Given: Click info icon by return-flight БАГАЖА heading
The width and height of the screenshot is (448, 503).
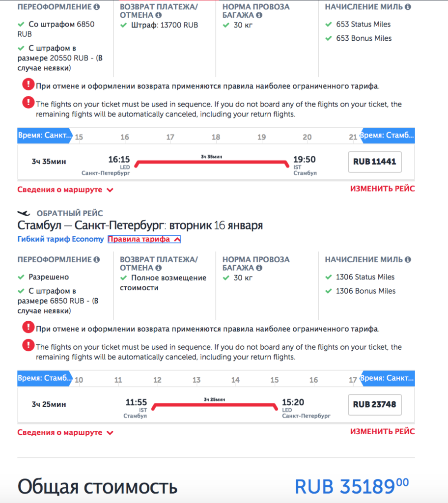Looking at the screenshot, I should tap(259, 268).
